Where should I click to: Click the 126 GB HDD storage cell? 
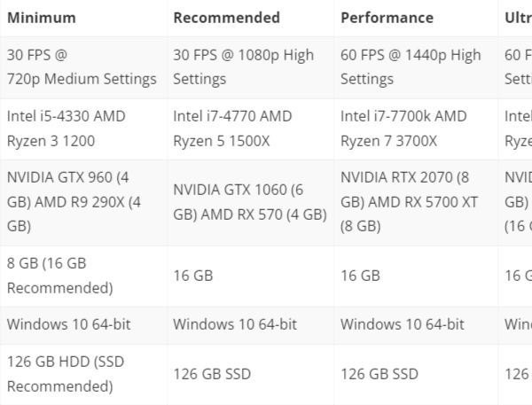click(x=83, y=374)
